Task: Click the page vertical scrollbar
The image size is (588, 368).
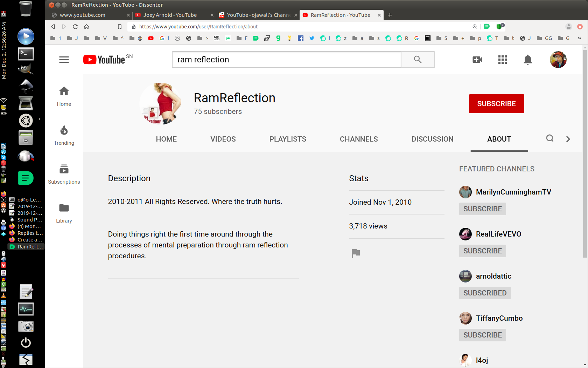Action: click(x=585, y=154)
